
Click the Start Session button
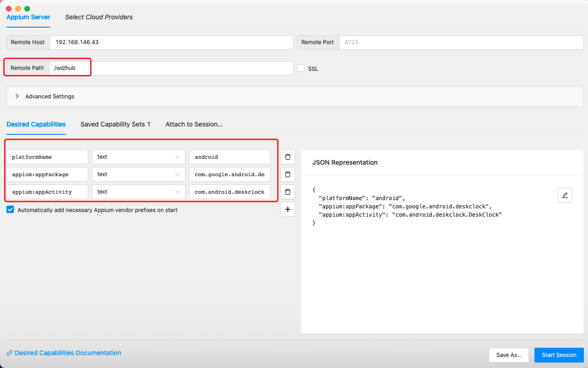559,355
